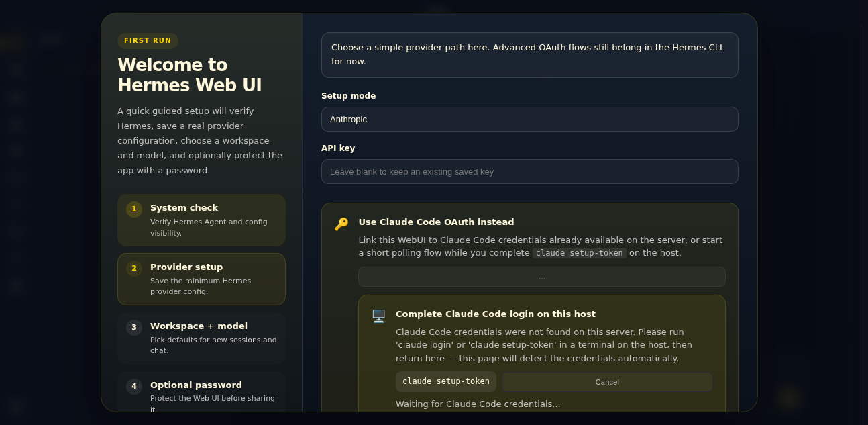868x425 pixels.
Task: Click 'Complete Claude Code login on this host' heading
Action: pyautogui.click(x=496, y=314)
